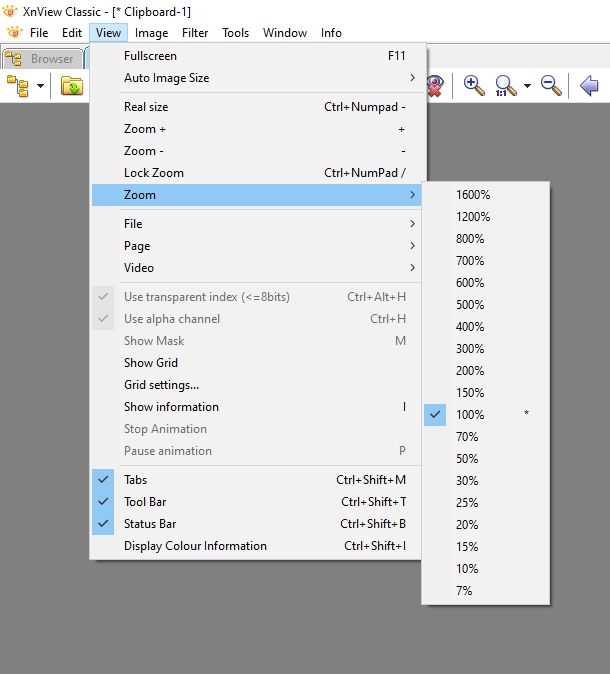Set zoom to 150%
Image resolution: width=610 pixels, height=674 pixels.
pyautogui.click(x=486, y=393)
